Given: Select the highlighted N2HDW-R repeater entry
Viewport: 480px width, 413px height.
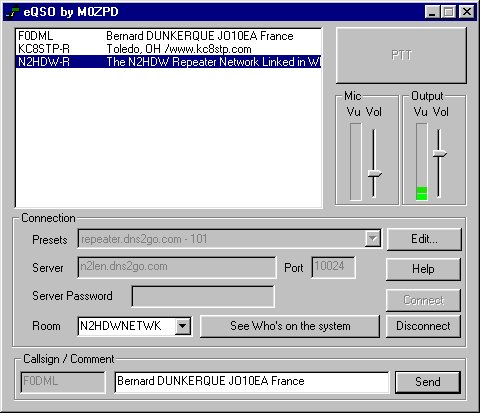Looking at the screenshot, I should coord(168,62).
